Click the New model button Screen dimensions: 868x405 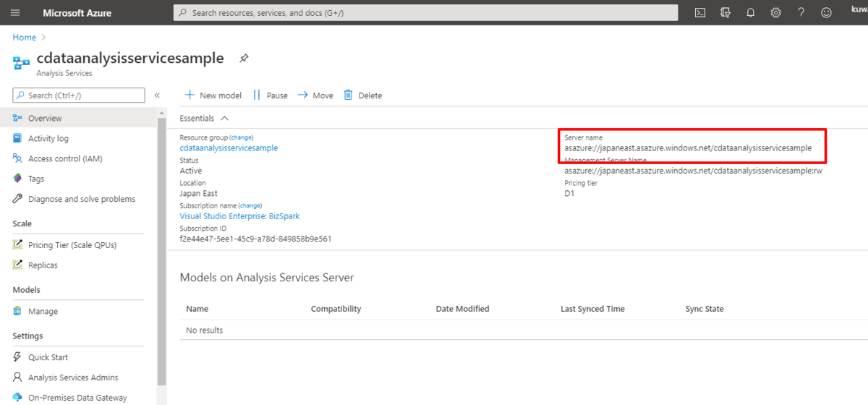click(x=213, y=95)
